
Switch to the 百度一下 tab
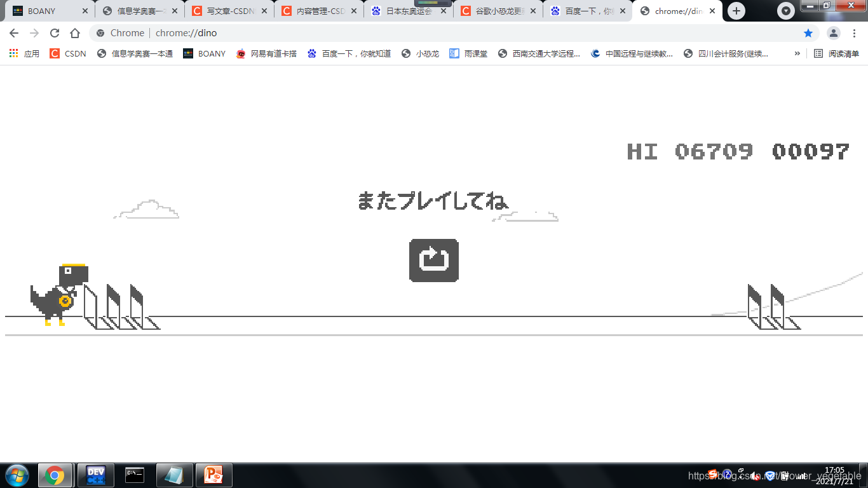click(588, 11)
